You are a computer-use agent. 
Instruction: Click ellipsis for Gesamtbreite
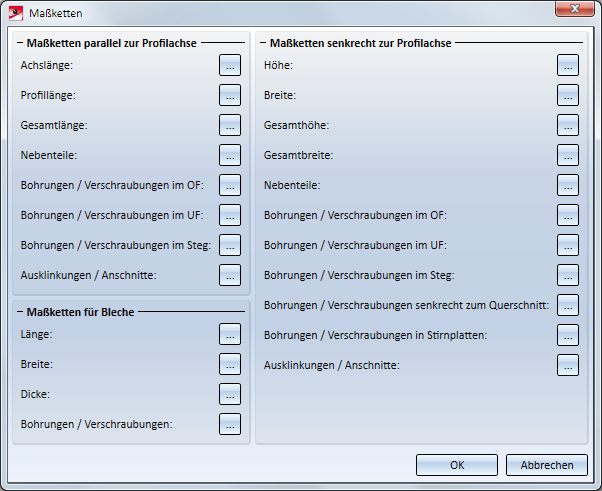tap(568, 155)
